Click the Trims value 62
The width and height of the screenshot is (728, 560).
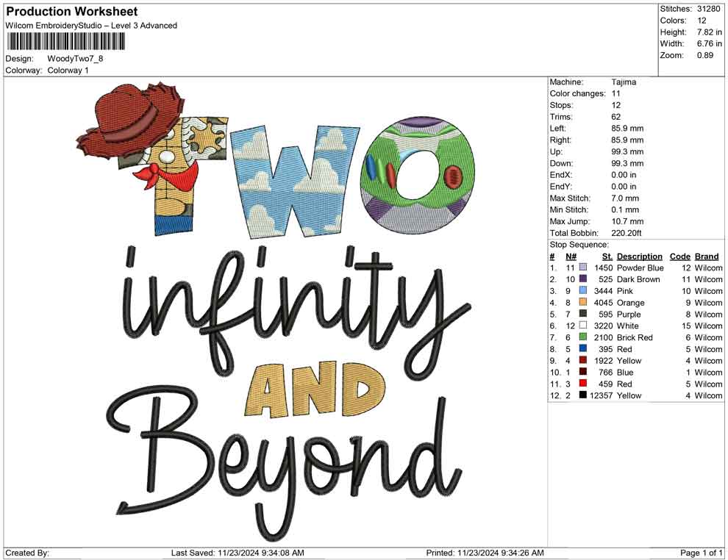click(616, 117)
